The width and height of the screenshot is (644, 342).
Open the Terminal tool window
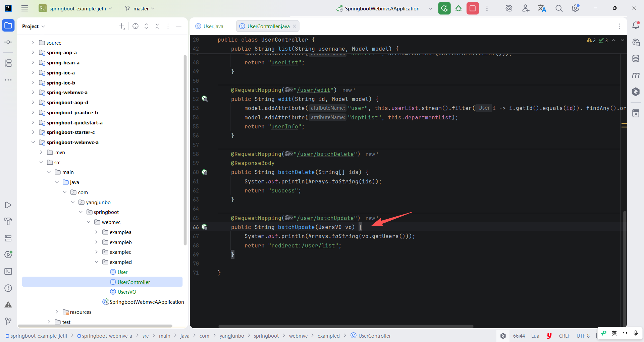click(x=8, y=271)
